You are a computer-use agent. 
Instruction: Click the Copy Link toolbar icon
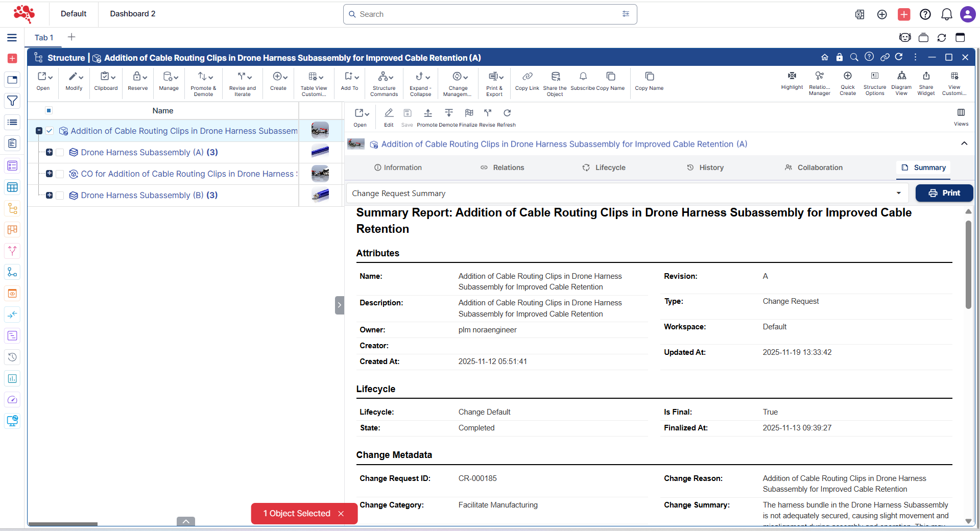click(x=527, y=77)
